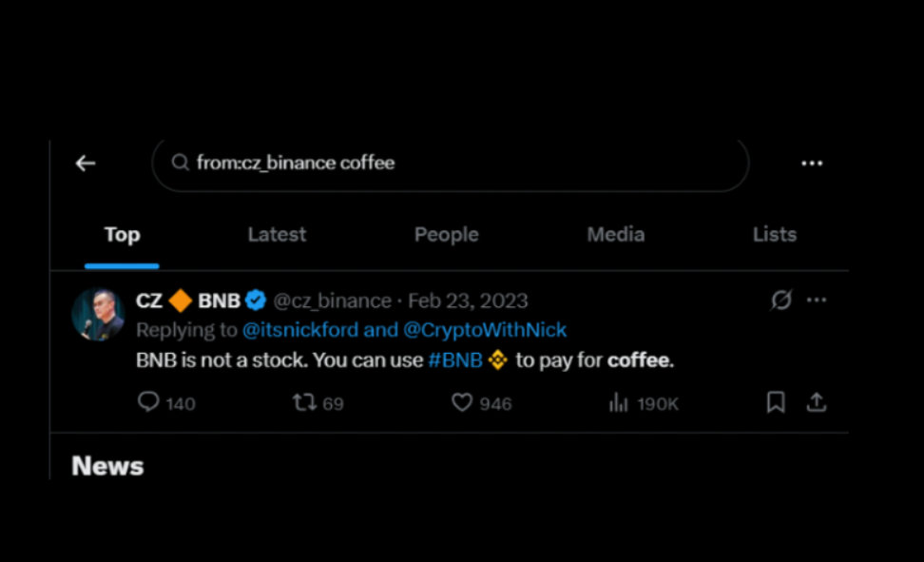The width and height of the screenshot is (924, 562).
Task: Select the People tab
Action: pos(446,235)
